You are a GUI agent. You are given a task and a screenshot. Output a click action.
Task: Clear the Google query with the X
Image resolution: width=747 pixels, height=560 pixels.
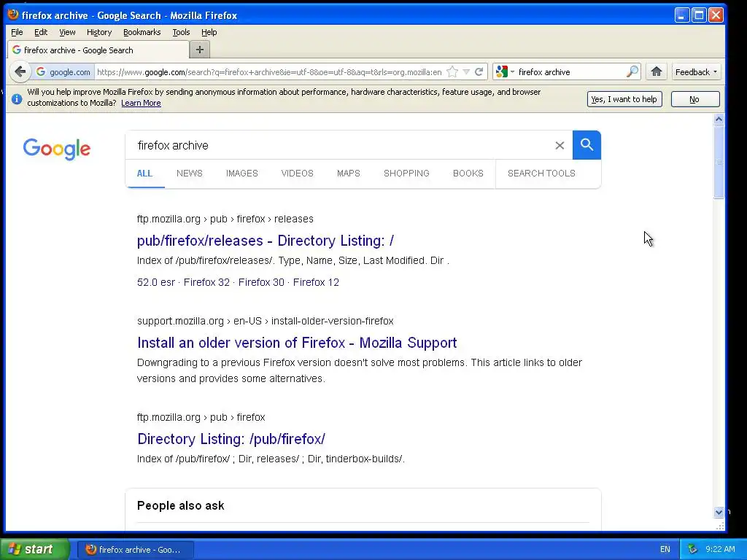[560, 145]
